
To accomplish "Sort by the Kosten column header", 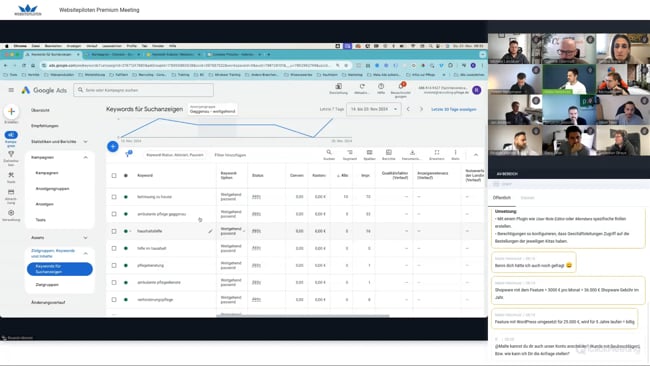I will pos(319,176).
